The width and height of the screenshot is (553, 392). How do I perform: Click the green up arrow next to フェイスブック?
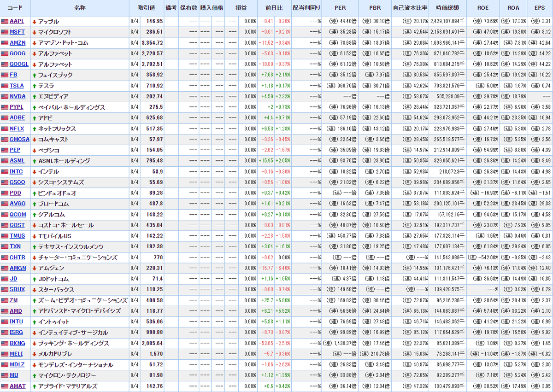pyautogui.click(x=34, y=75)
